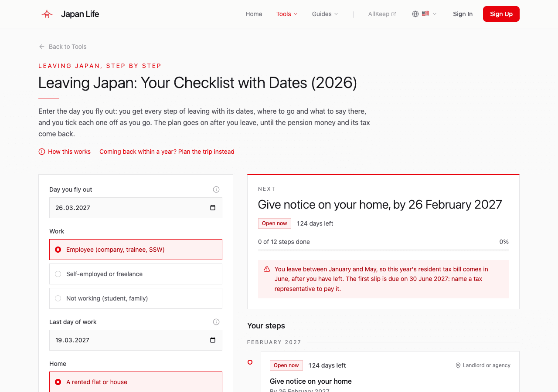Click the Last day of work date field
The image size is (558, 392).
[136, 340]
